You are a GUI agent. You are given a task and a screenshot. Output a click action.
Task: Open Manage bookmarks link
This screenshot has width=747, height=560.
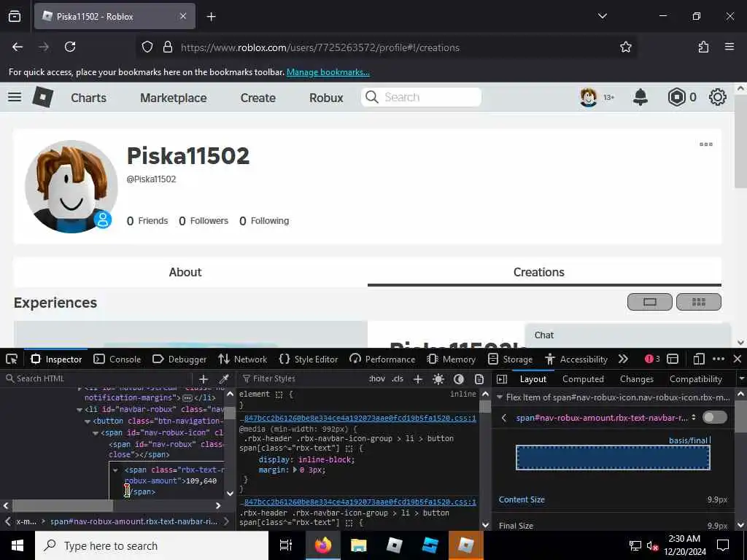[x=328, y=72]
